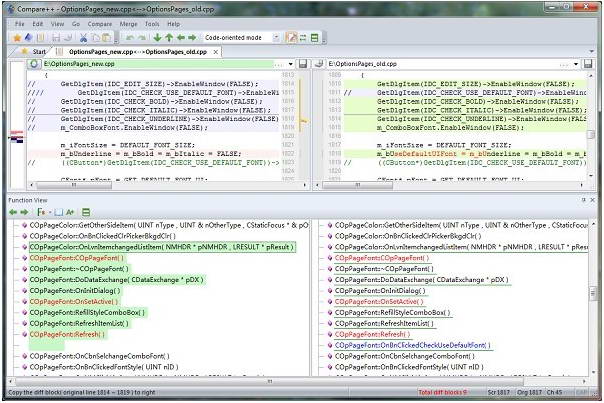Click the left function list horizontal scrollbar
Viewport: 604px width, 403px height.
pyautogui.click(x=150, y=382)
